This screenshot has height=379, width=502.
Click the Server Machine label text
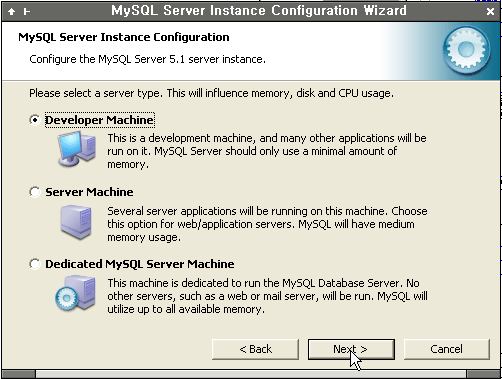coord(89,192)
